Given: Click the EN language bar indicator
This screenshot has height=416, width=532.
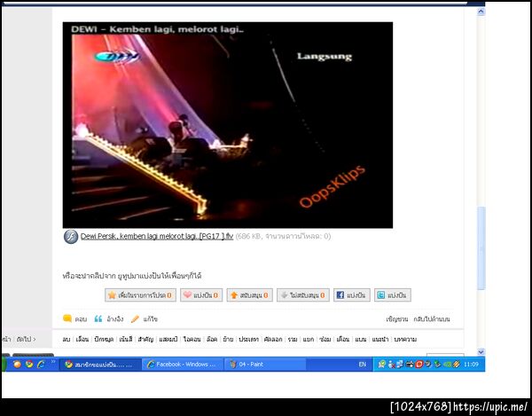Looking at the screenshot, I should click(x=363, y=365).
